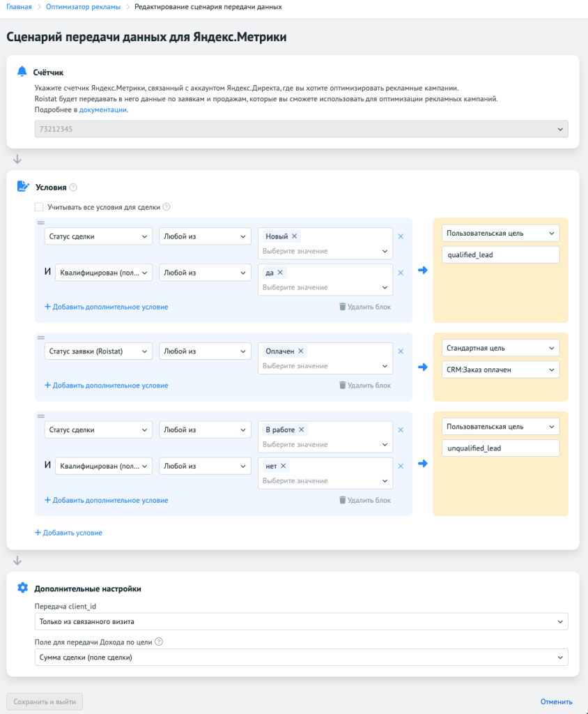588x714 pixels.
Task: Open the 'документации' link
Action: [102, 109]
